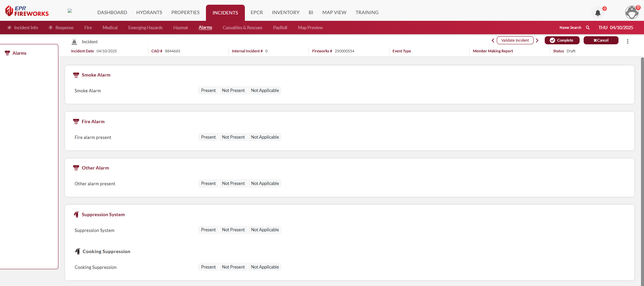Open the Hydrants tab
Screen dimensions: 644x286
(x=149, y=12)
